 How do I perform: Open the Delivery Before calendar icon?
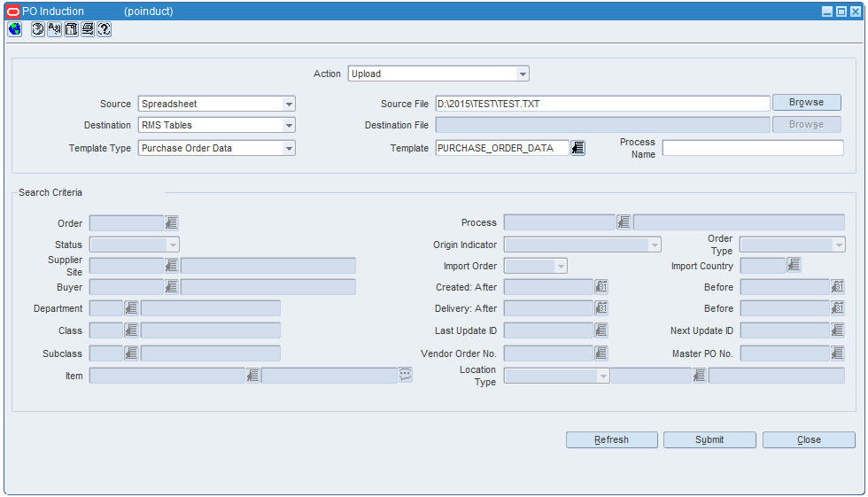tap(838, 308)
